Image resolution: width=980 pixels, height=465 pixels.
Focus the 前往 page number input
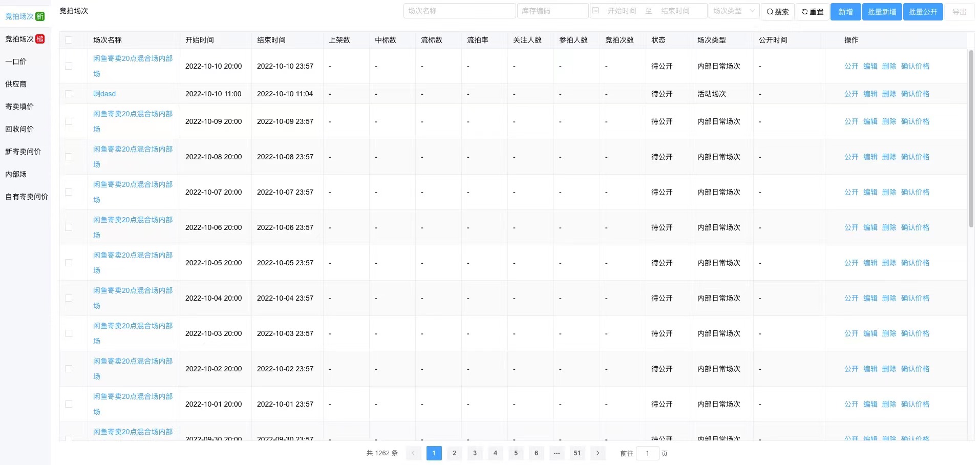coord(647,453)
